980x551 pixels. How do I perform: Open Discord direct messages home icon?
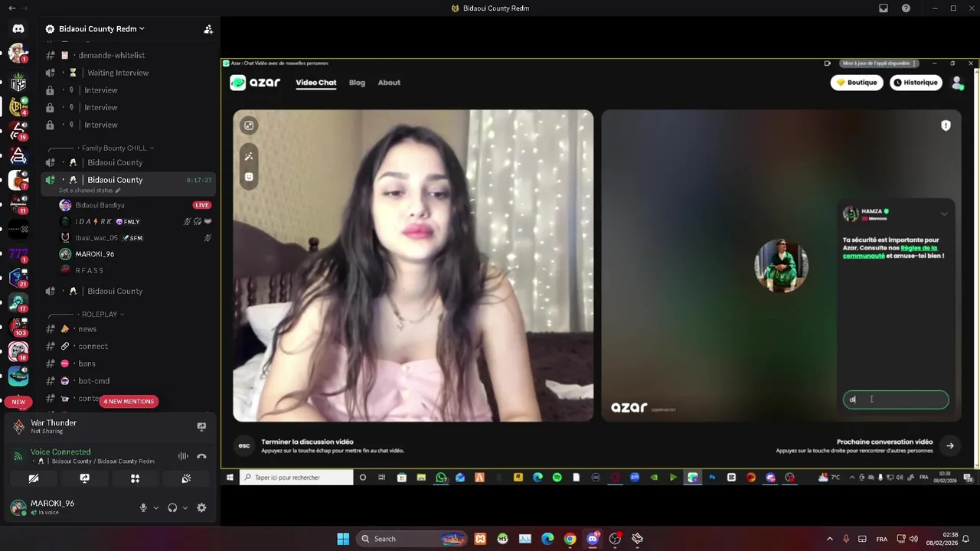click(18, 28)
